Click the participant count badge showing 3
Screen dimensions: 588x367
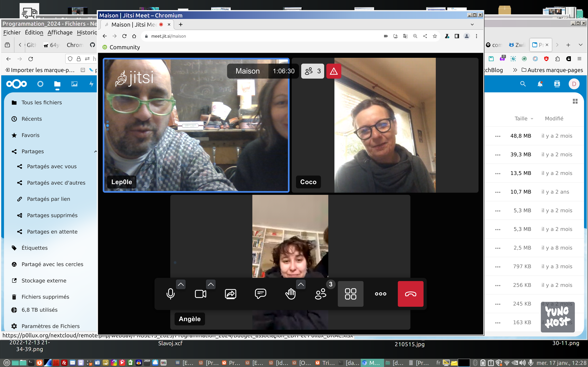coord(313,71)
